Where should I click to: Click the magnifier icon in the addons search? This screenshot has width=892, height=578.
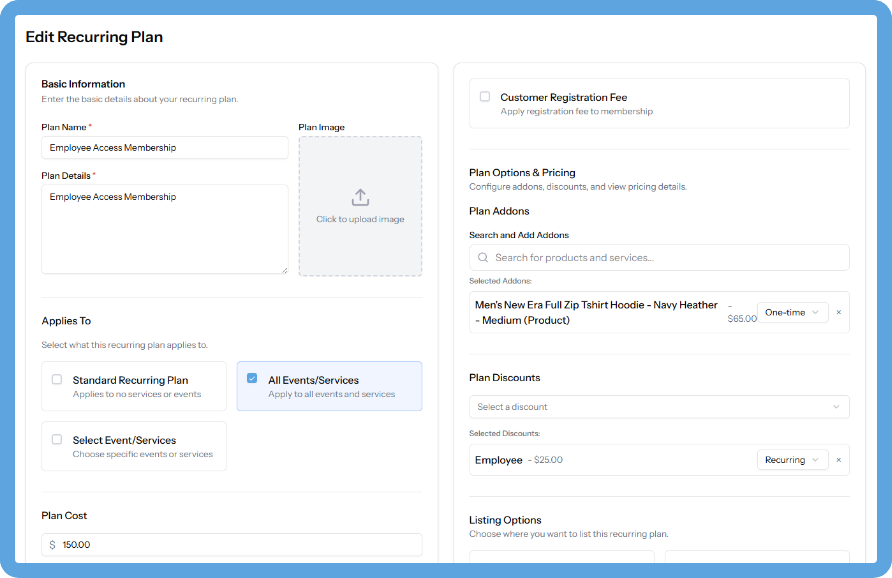point(483,257)
